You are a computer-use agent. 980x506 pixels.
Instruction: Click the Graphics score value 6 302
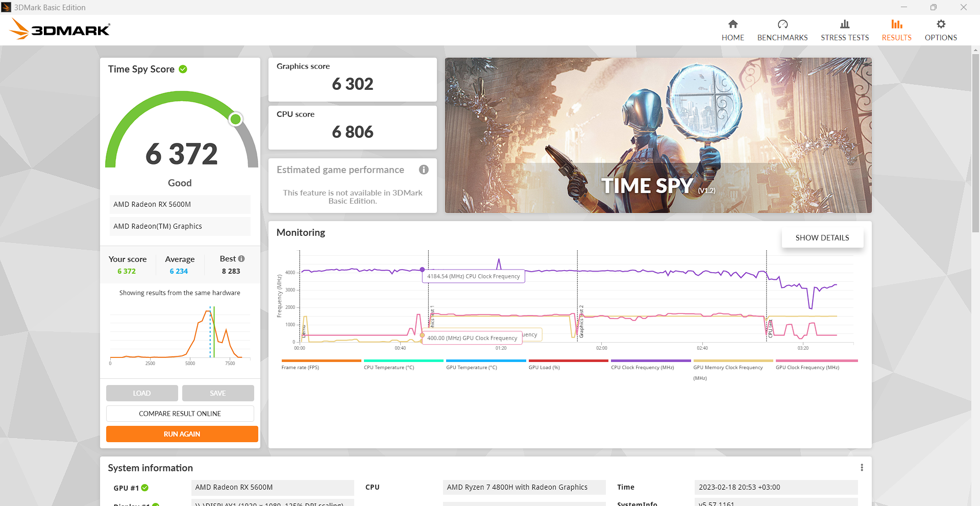click(353, 84)
